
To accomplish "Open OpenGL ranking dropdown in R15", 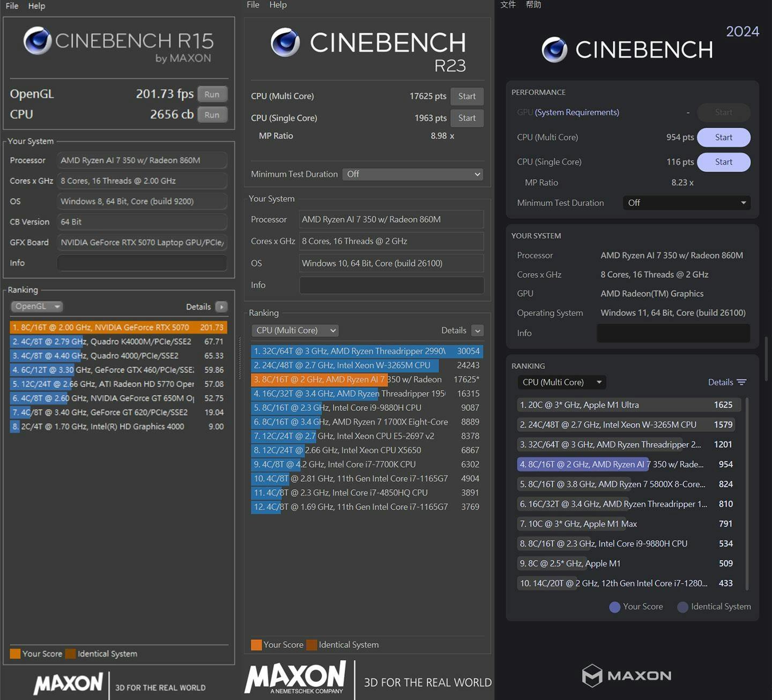I will 36,306.
